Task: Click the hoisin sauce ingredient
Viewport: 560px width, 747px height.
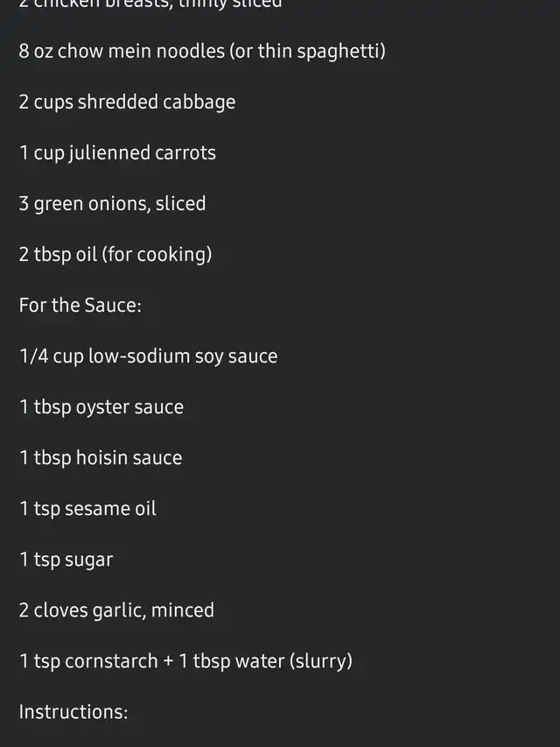Action: (x=101, y=458)
